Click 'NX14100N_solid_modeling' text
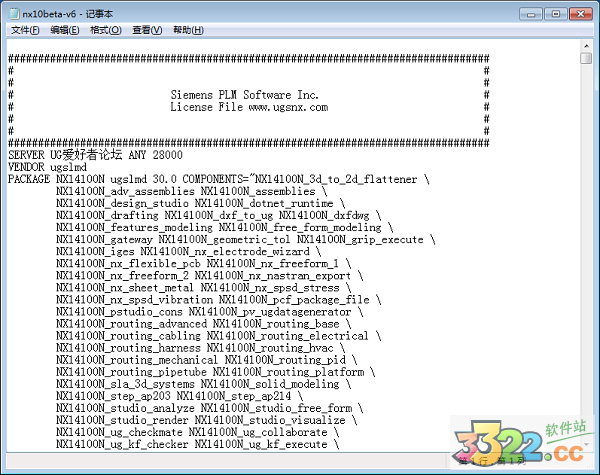600x475 pixels. 270,384
